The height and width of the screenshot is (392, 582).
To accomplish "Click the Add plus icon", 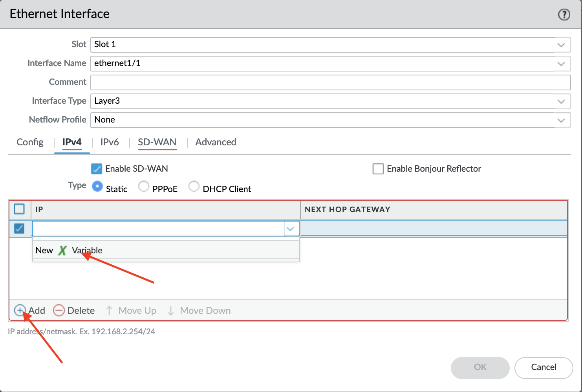I will 20,310.
